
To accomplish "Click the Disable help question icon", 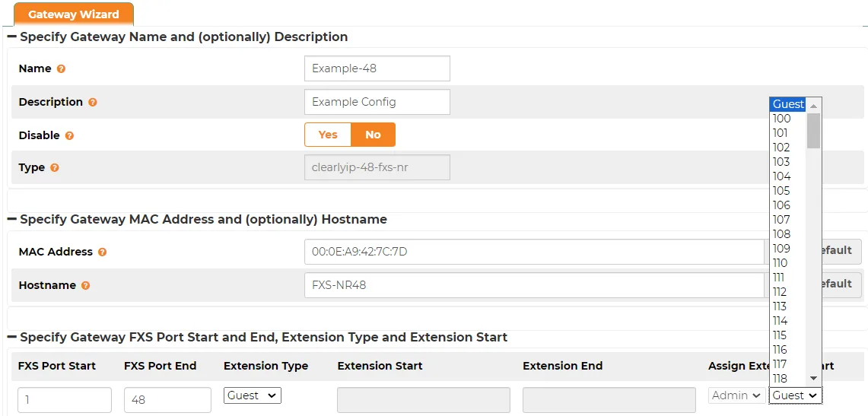I will click(x=69, y=135).
